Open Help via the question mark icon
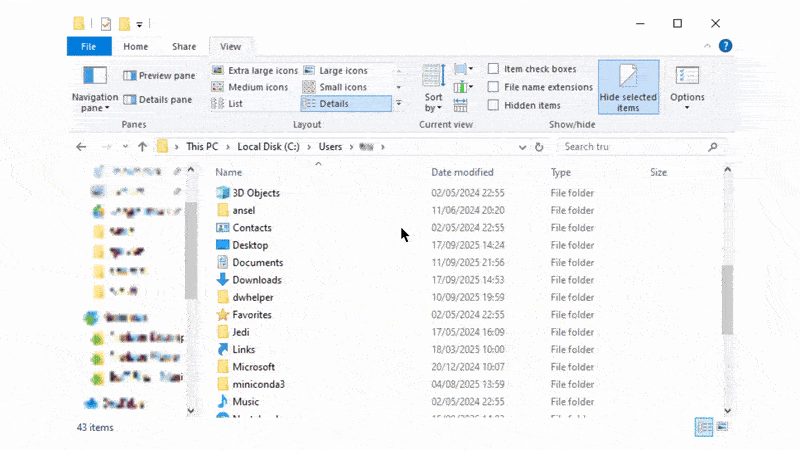The height and width of the screenshot is (450, 800). 725,46
